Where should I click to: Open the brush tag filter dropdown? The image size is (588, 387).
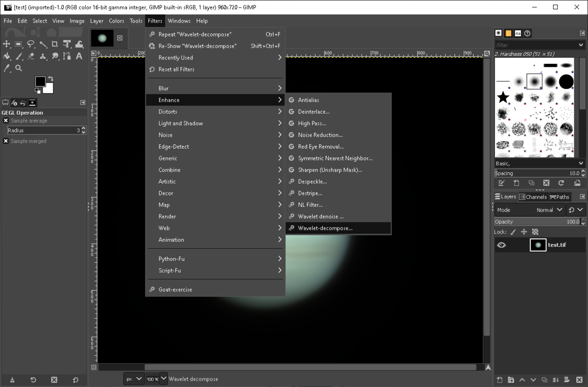click(x=582, y=45)
